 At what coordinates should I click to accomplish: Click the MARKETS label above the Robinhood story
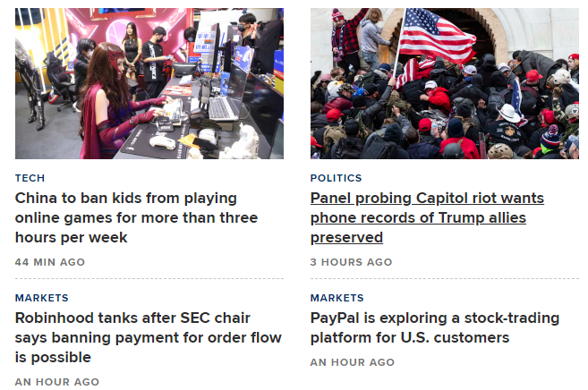pos(41,298)
